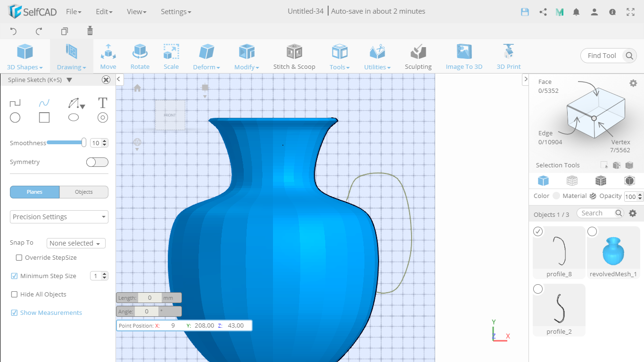644x362 pixels.
Task: Click the undo arrow icon
Action: tap(14, 31)
